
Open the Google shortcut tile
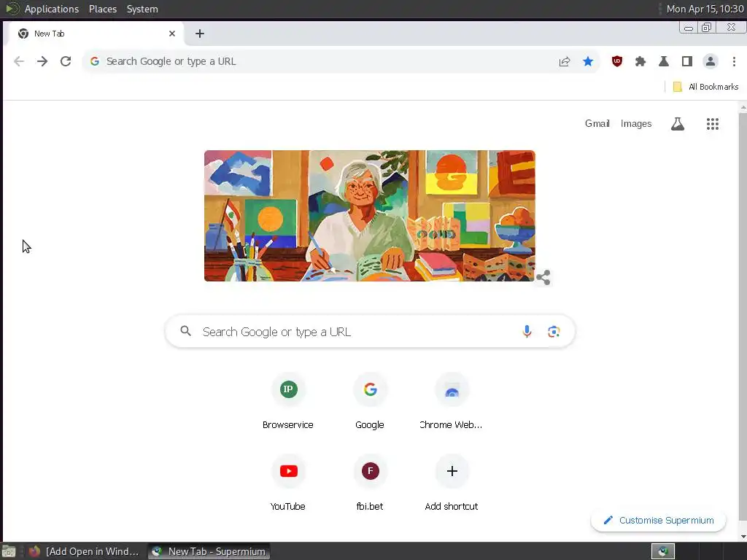click(370, 402)
